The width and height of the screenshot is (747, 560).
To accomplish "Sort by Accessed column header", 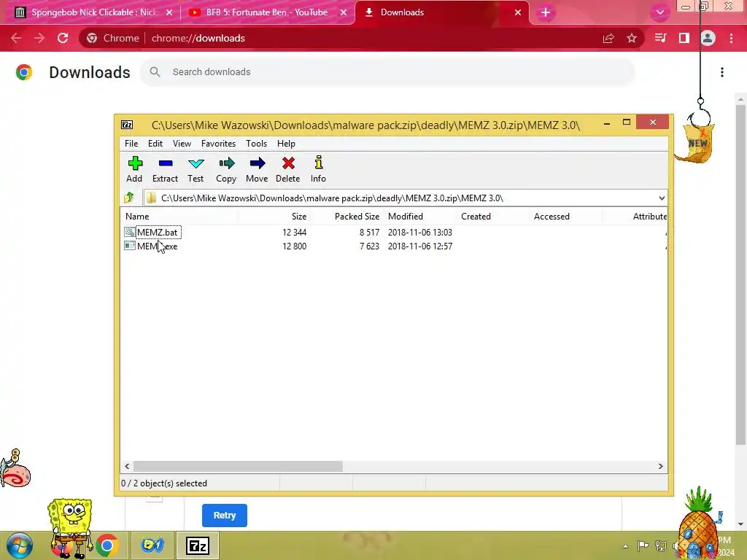I will 565,216.
